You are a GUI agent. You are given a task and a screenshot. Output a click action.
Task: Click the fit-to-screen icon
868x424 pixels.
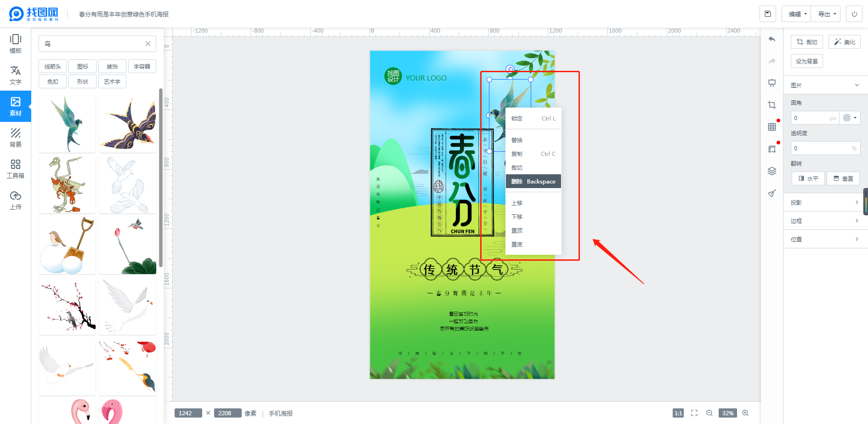694,413
